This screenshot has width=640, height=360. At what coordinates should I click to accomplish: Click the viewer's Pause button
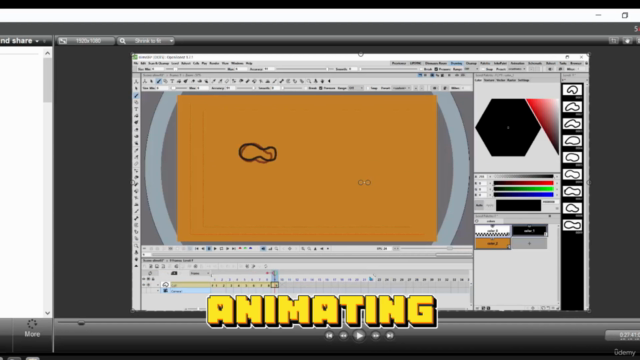pos(209,249)
